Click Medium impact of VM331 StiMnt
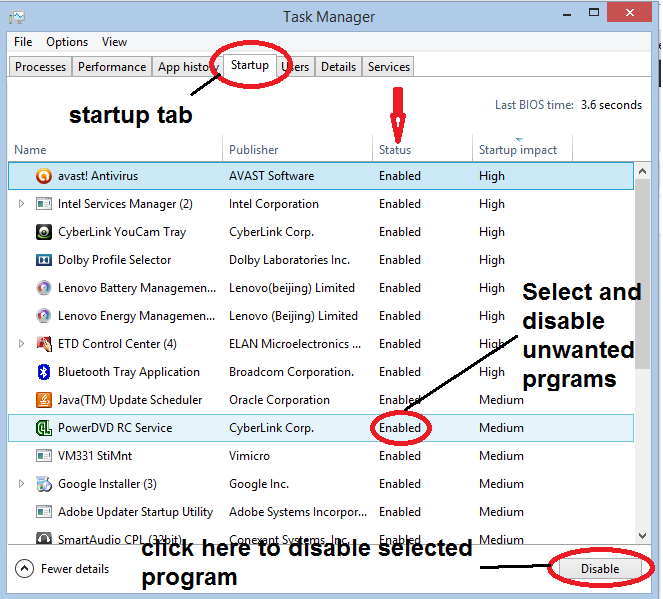This screenshot has height=599, width=663. (x=501, y=456)
